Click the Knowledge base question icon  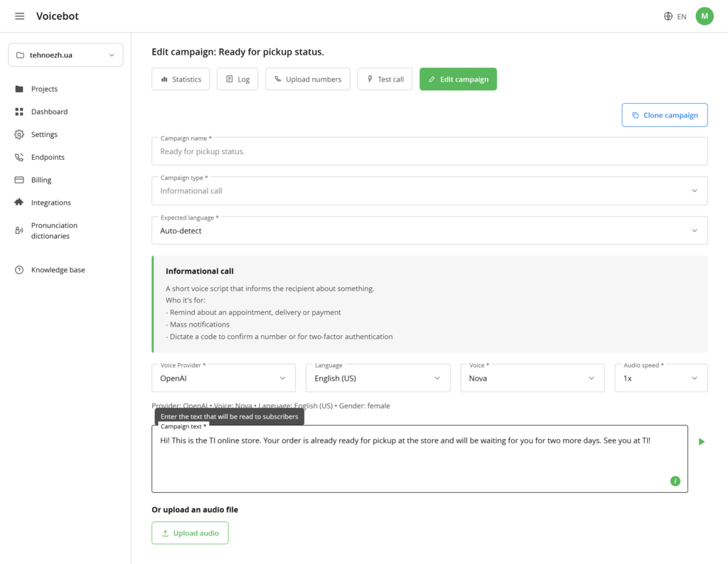19,270
